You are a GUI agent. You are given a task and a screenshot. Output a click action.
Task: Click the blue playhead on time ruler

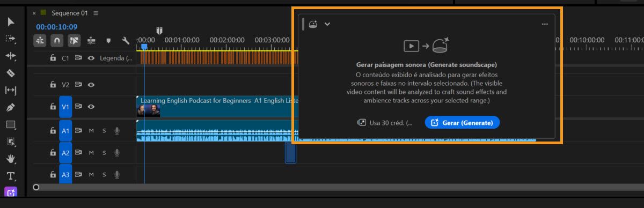pyautogui.click(x=144, y=47)
